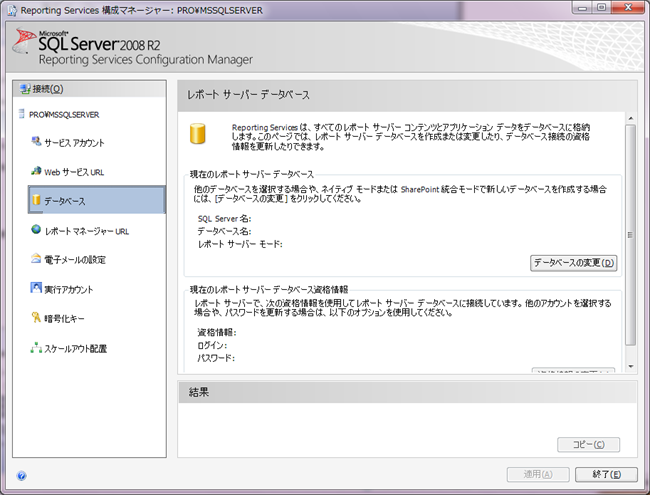Click the データベース cylinder icon in sidebar
The height and width of the screenshot is (495, 650).
click(x=36, y=201)
